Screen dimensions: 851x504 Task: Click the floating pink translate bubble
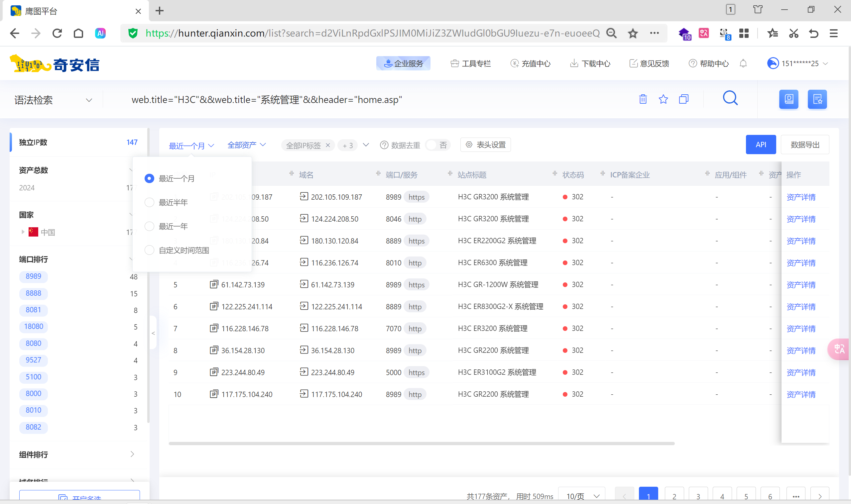[839, 349]
